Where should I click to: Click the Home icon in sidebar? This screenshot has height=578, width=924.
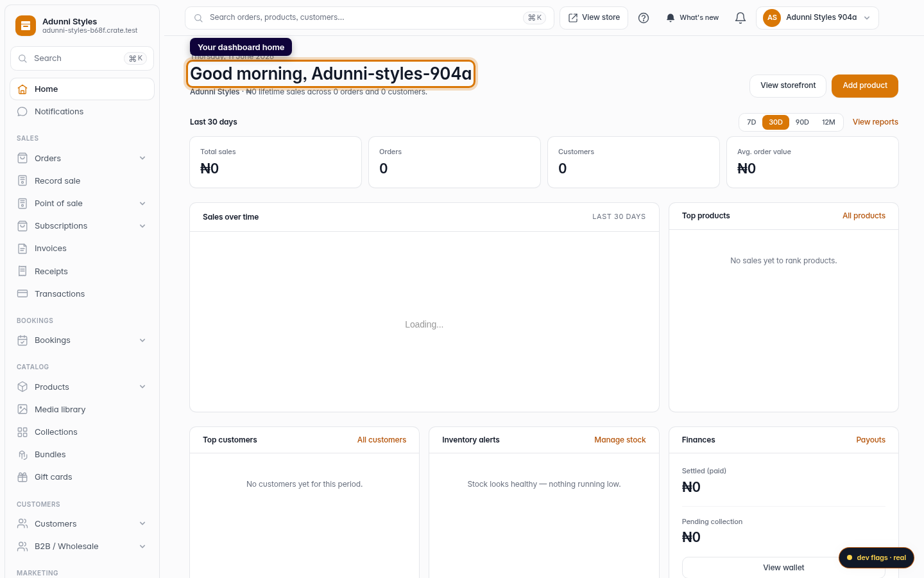(22, 89)
